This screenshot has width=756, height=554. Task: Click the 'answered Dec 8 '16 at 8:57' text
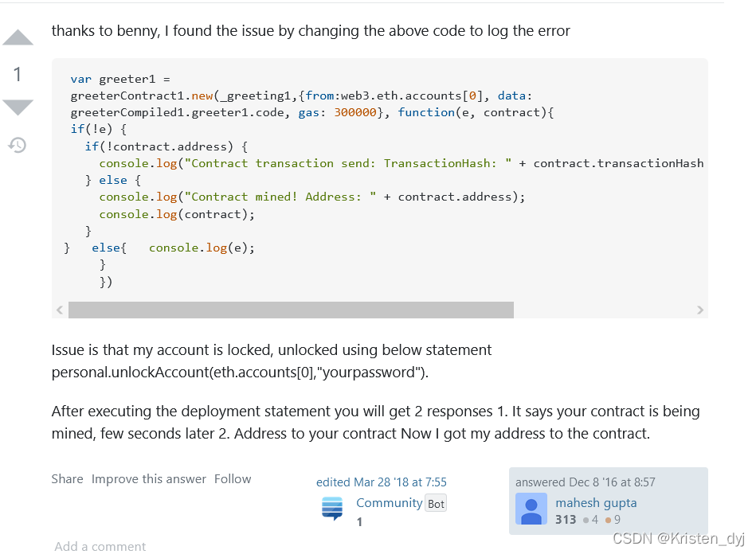click(x=586, y=482)
